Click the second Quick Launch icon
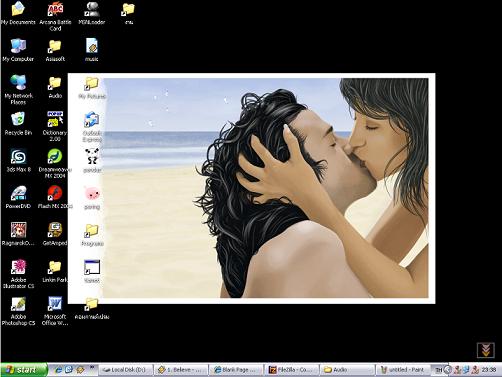502x377 pixels. point(69,370)
